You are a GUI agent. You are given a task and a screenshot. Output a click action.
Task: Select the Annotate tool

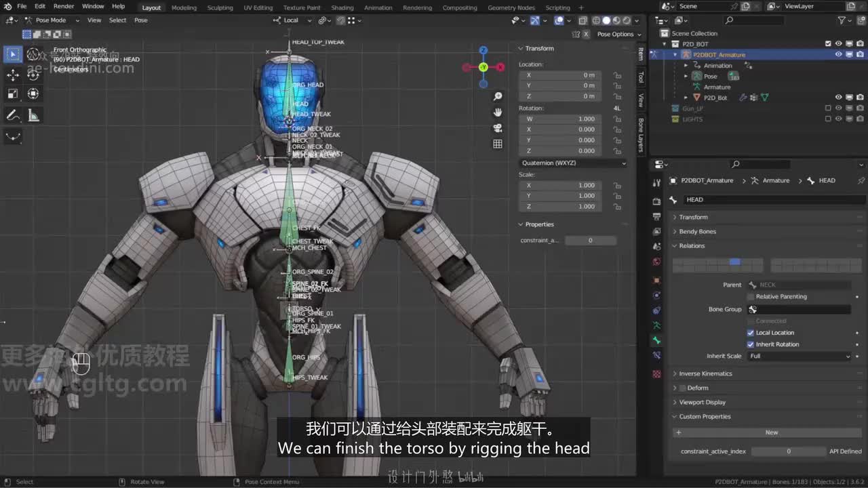(x=13, y=115)
